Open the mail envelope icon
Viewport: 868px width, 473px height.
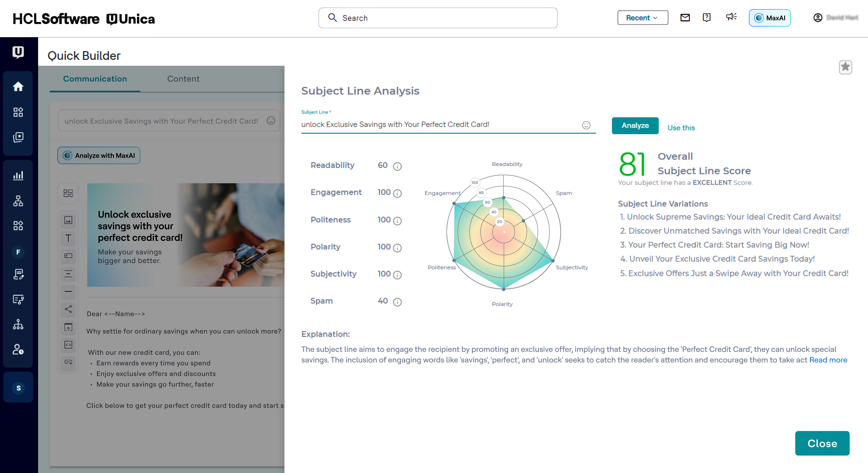click(x=685, y=17)
